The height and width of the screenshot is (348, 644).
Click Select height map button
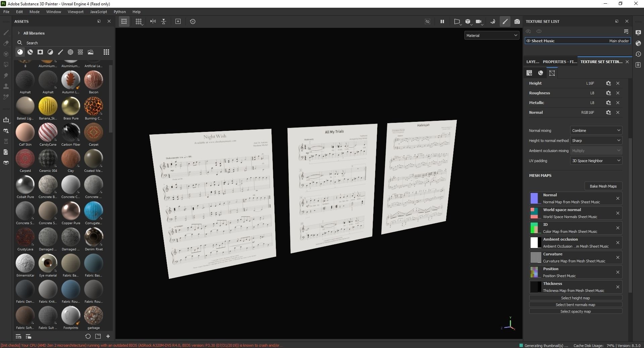tap(576, 298)
